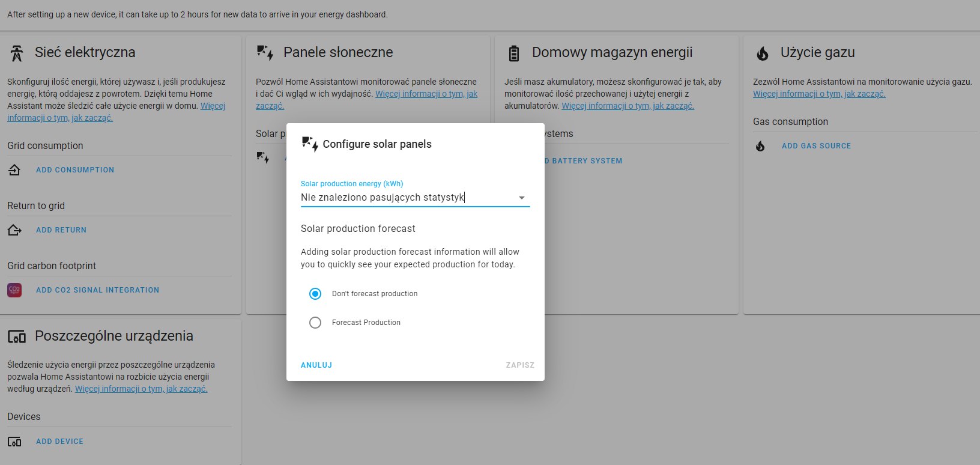
Task: Select the Don't forecast production radio button
Action: [315, 294]
